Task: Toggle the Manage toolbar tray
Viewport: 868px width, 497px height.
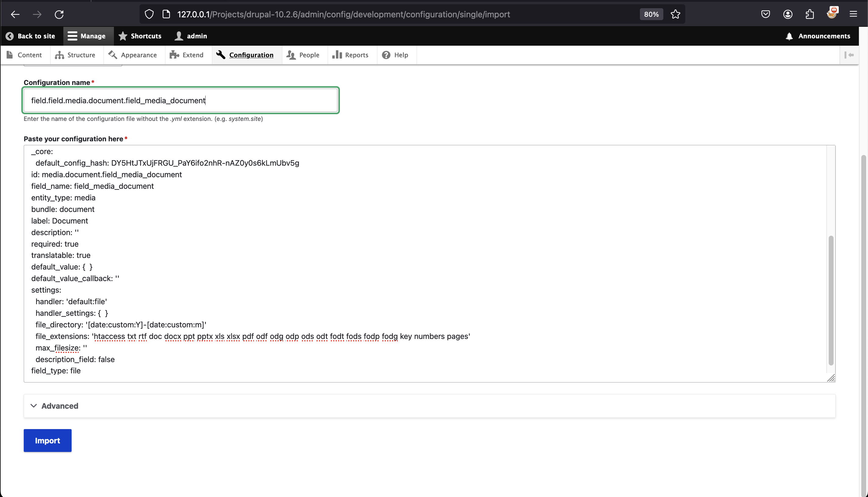Action: pyautogui.click(x=87, y=36)
